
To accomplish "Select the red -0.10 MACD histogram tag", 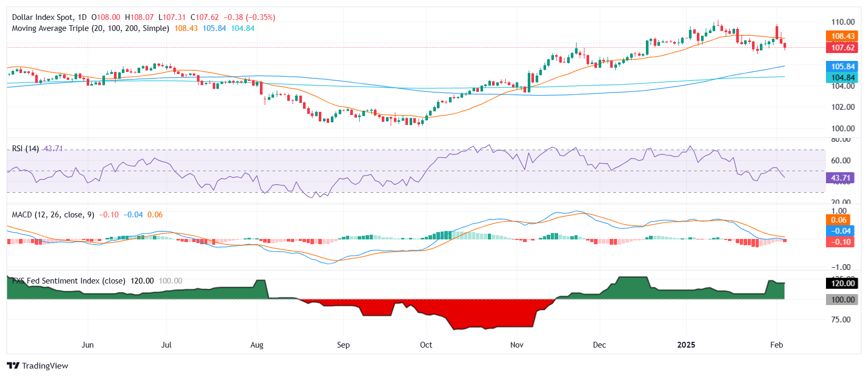I will coord(840,242).
